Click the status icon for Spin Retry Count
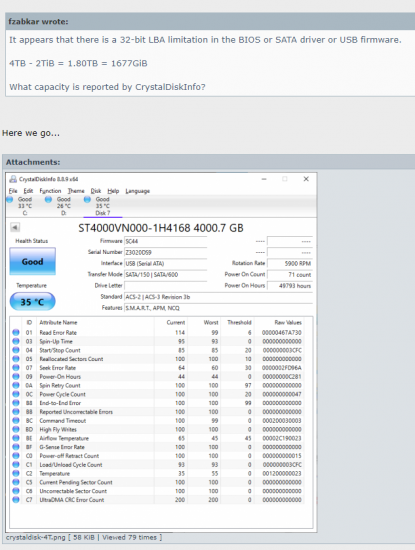 coord(16,385)
